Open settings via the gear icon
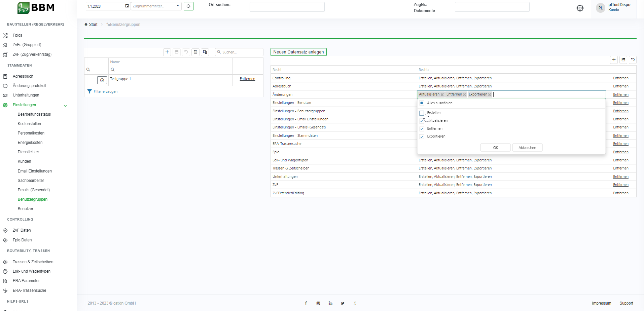 click(580, 8)
